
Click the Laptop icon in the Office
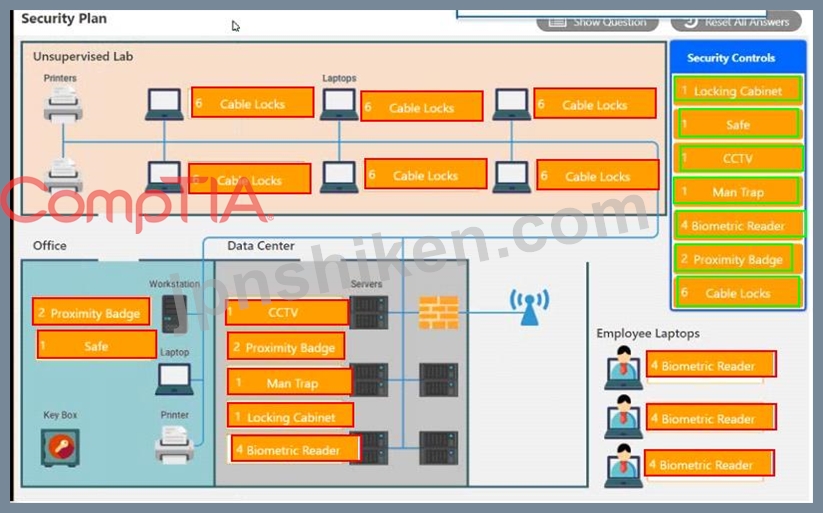pyautogui.click(x=174, y=379)
